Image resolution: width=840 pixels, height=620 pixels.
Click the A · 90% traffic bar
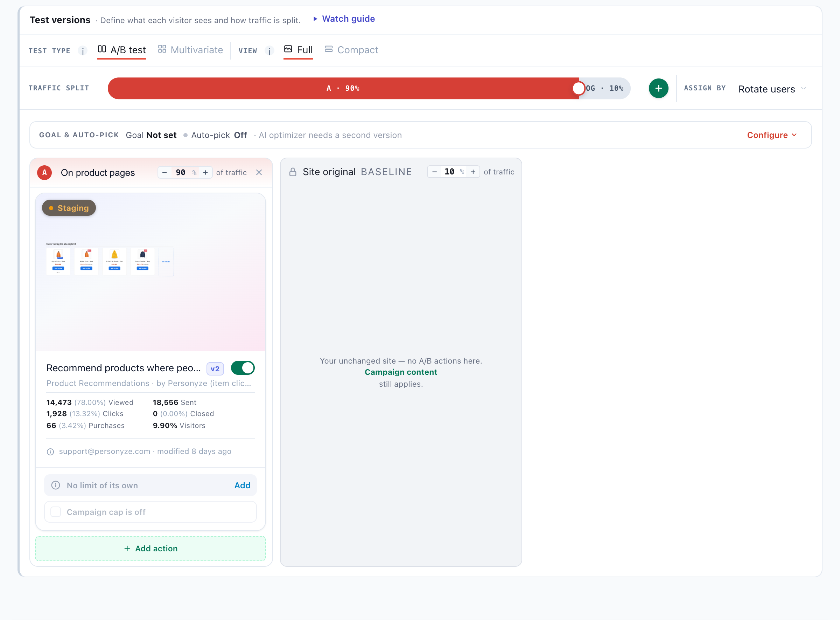pos(343,88)
